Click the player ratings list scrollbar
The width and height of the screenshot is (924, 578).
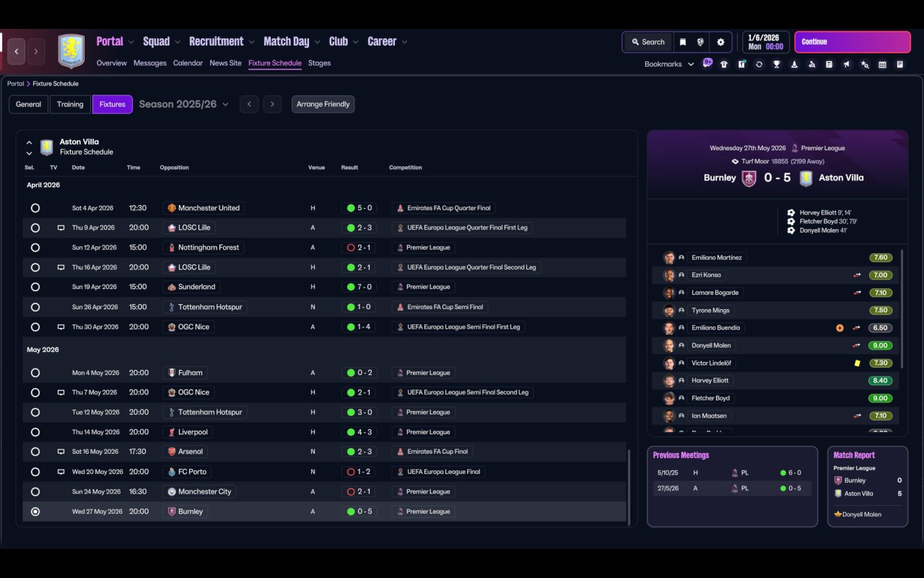[x=902, y=309]
